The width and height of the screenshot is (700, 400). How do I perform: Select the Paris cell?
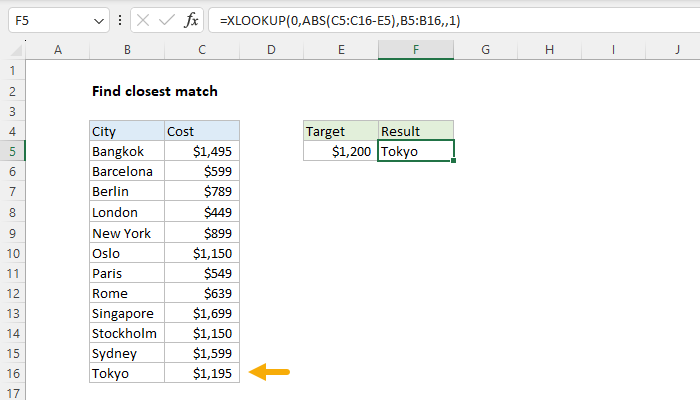[127, 273]
